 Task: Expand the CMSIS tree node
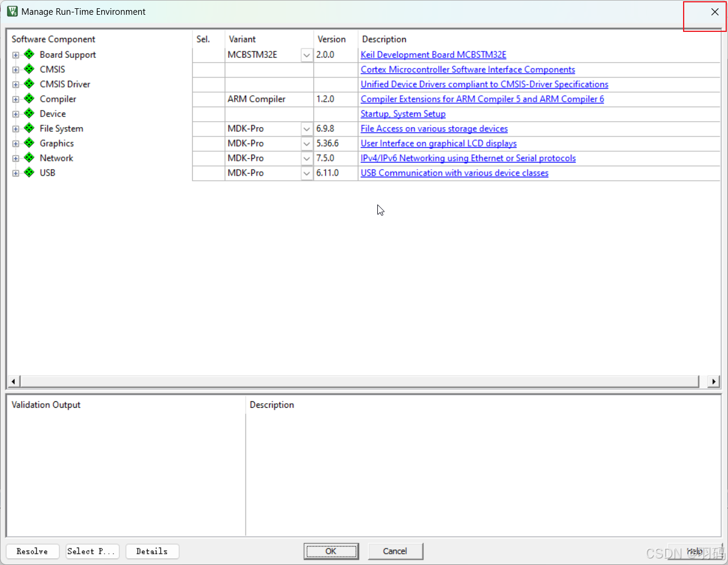pyautogui.click(x=15, y=70)
